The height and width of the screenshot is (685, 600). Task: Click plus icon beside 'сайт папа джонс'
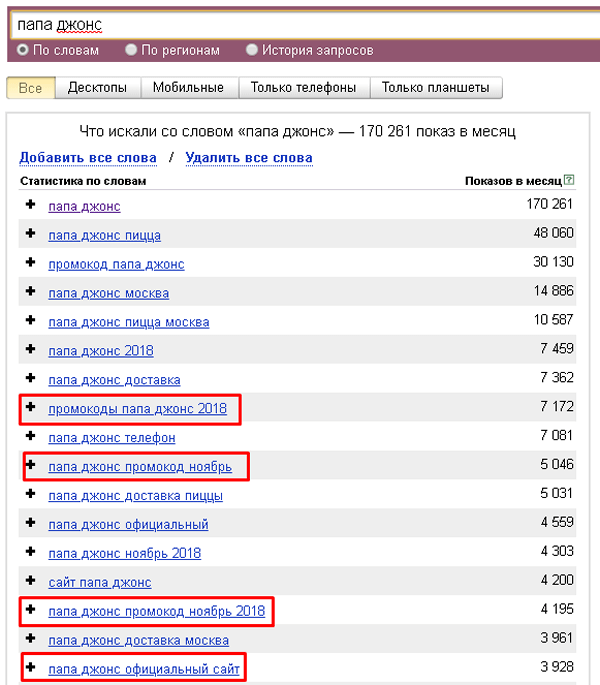(30, 581)
